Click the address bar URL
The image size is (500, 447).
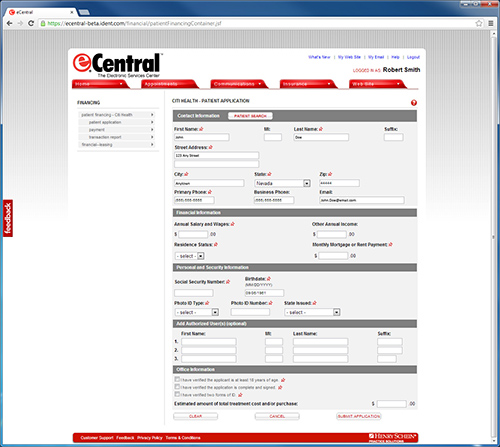point(134,23)
